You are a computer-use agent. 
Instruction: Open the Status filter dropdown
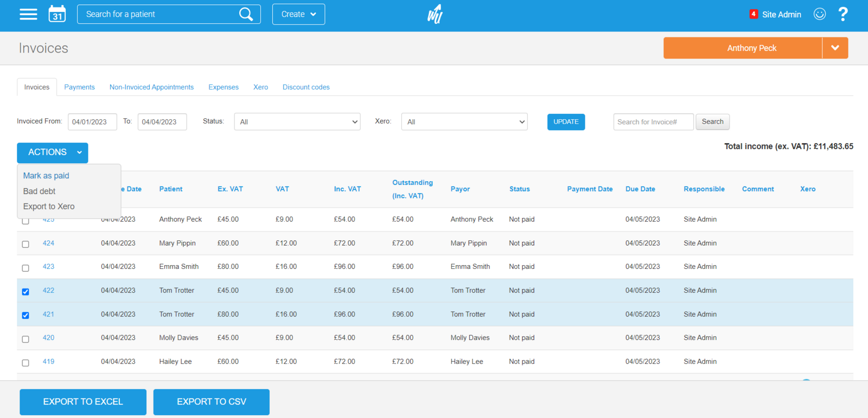[297, 122]
